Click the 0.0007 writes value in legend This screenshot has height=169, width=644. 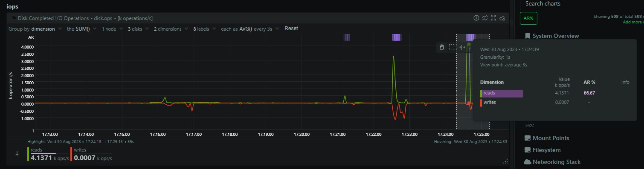(x=85, y=158)
